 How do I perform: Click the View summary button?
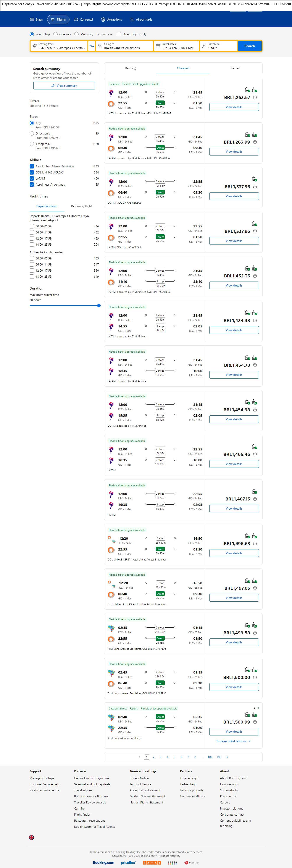[64, 86]
